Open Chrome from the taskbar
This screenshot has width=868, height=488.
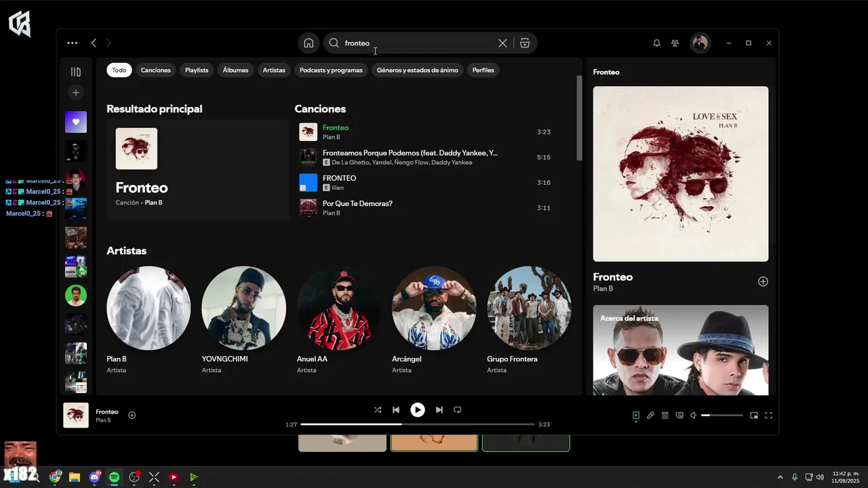[x=55, y=477]
